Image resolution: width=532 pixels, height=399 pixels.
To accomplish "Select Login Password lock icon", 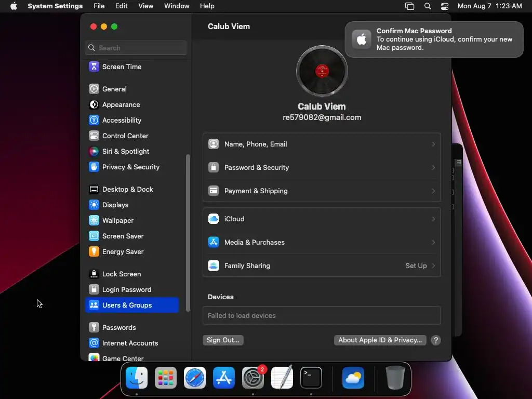I will [x=94, y=289].
